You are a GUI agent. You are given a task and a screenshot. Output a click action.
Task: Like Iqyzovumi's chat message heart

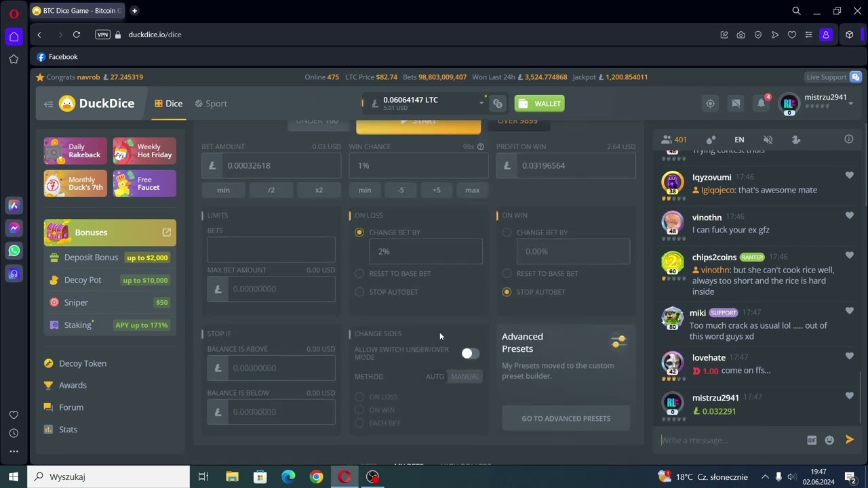point(849,176)
